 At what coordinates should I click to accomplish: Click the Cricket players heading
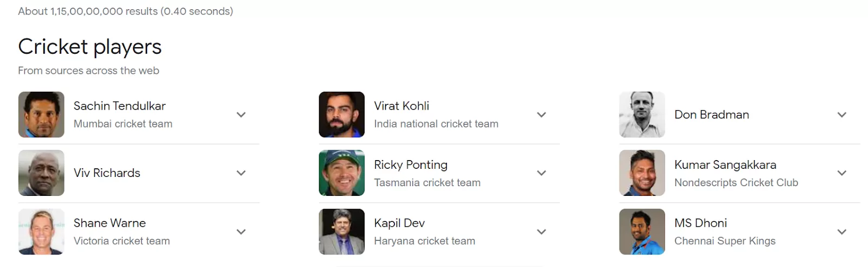coord(90,47)
